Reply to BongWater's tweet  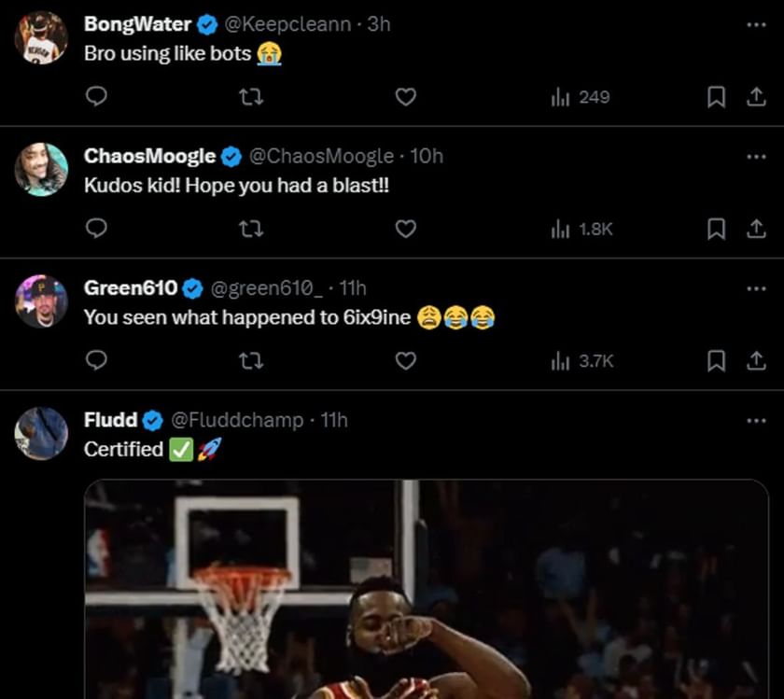tap(96, 96)
